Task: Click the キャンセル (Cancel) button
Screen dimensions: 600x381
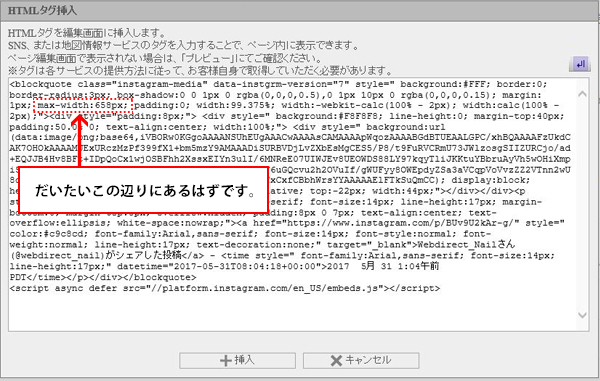Action: [361, 360]
